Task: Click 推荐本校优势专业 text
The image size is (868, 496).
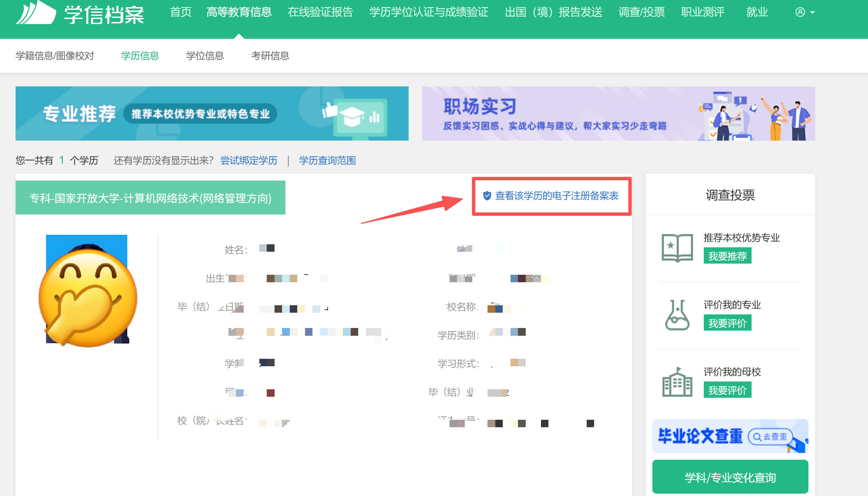Action: pyautogui.click(x=741, y=237)
